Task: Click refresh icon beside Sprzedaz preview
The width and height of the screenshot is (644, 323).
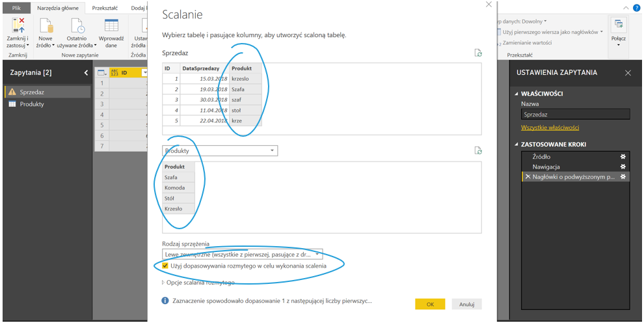Action: (x=478, y=53)
